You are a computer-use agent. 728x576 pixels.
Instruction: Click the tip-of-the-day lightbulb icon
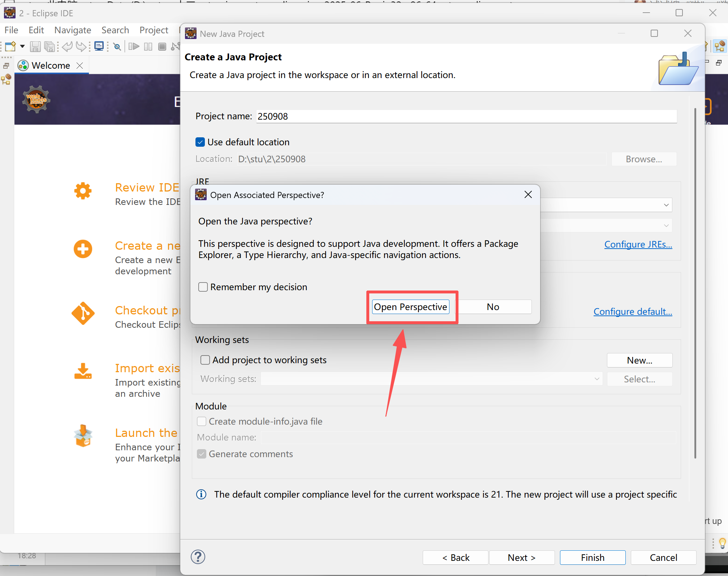tap(722, 543)
